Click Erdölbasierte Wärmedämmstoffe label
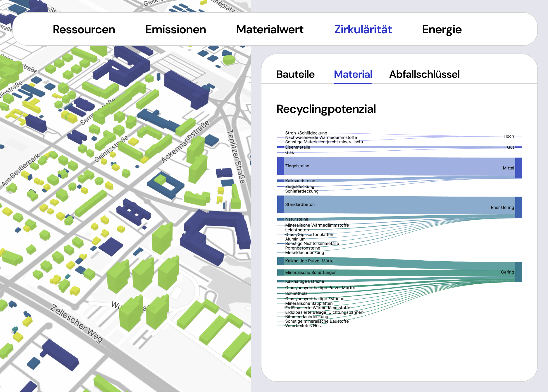Viewport: 548px width, 392px height. 318,308
